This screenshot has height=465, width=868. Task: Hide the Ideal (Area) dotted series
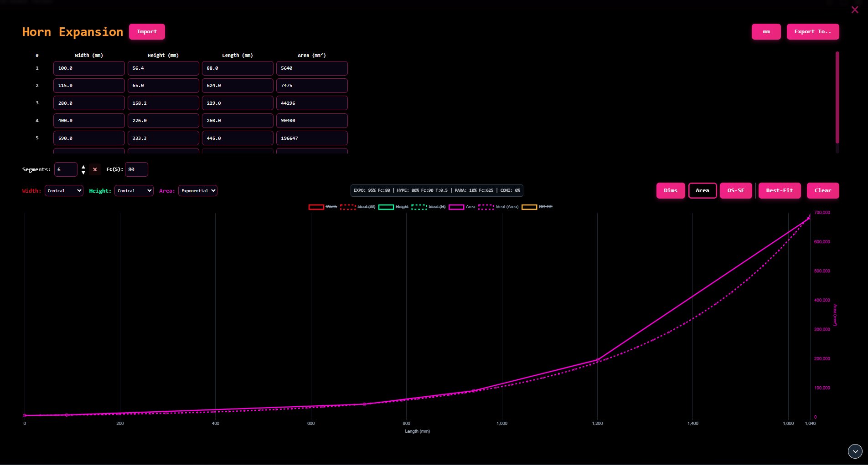click(498, 207)
